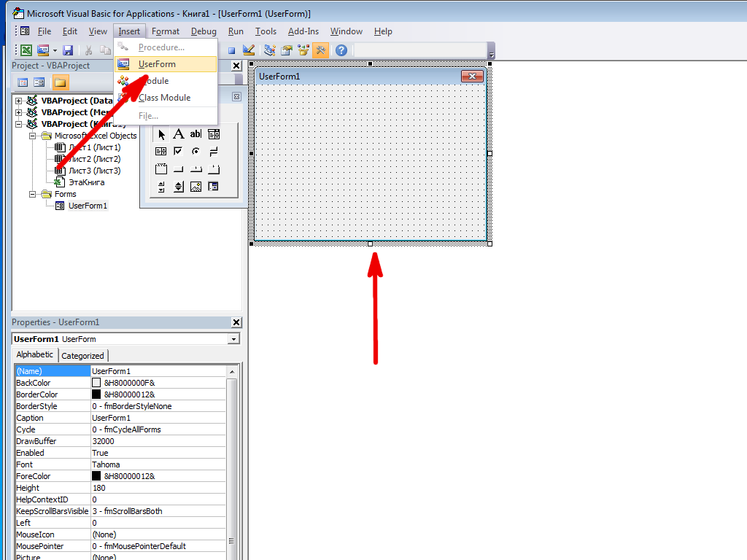This screenshot has height=560, width=747.
Task: Click the (Name) property value field
Action: (x=158, y=371)
